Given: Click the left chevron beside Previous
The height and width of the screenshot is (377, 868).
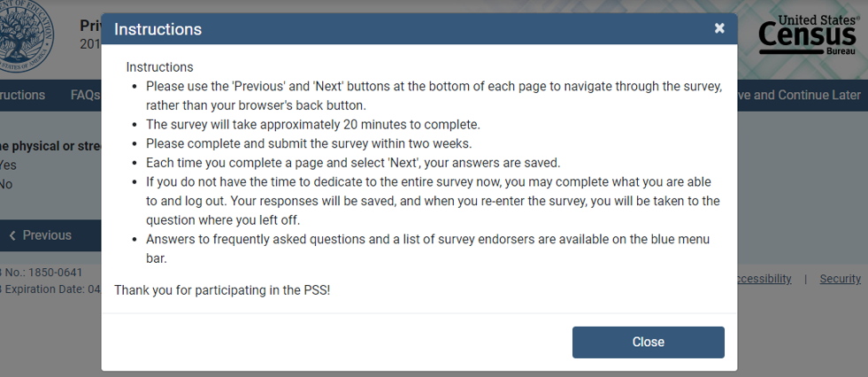Looking at the screenshot, I should [12, 235].
